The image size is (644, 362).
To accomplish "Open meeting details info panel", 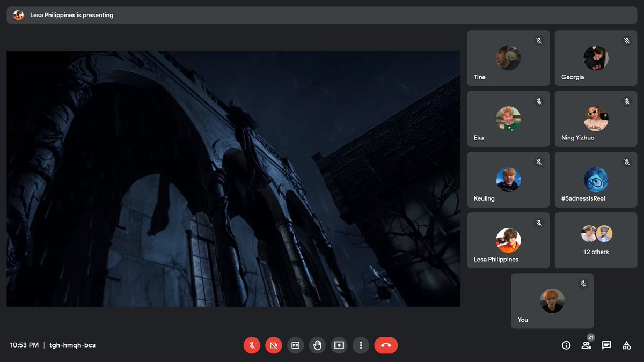I will pos(566,345).
